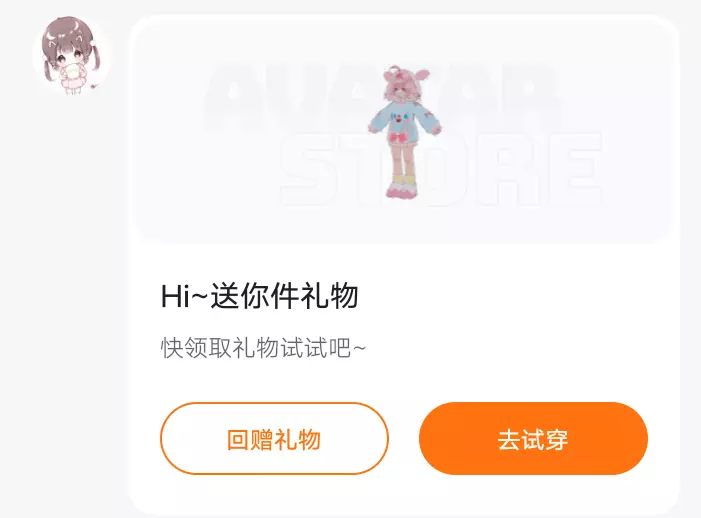The image size is (701, 518).
Task: Click the 回赠礼物 outlined button
Action: pos(274,438)
